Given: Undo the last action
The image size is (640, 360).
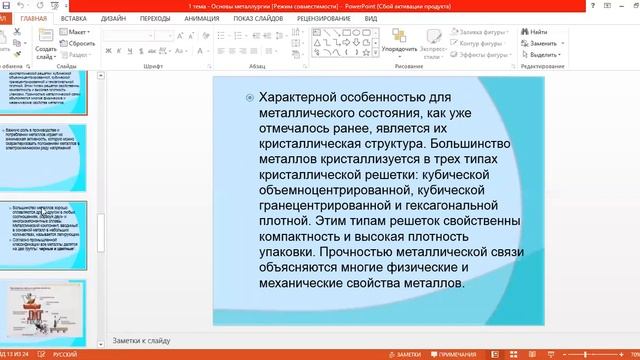Looking at the screenshot, I should [20, 6].
